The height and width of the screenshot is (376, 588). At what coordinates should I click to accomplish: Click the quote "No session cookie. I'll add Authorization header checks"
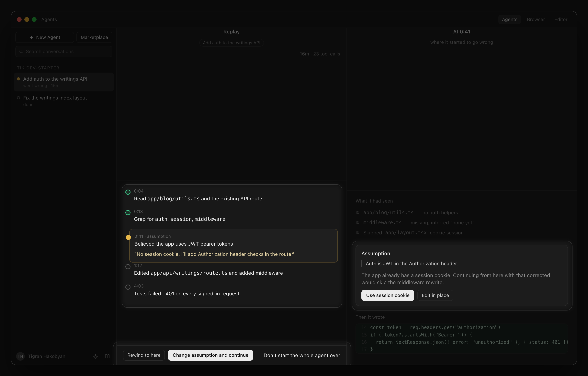point(214,254)
